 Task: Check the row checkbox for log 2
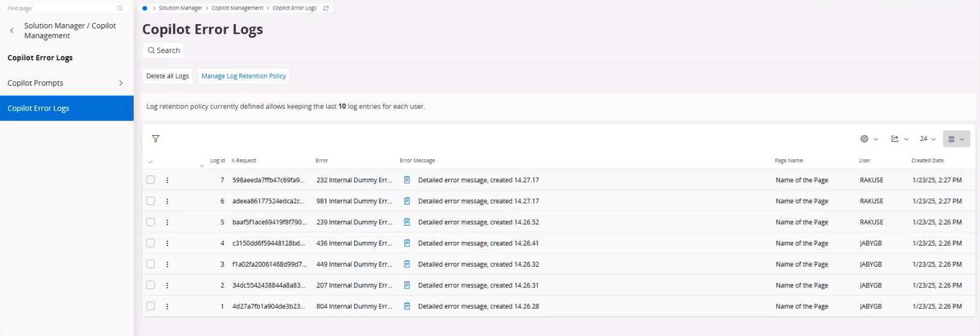151,285
